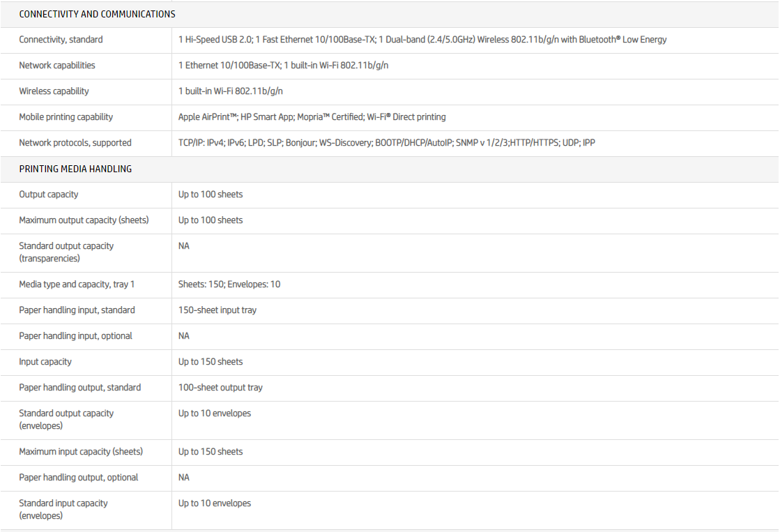Click the "Network capabilities" row label
The height and width of the screenshot is (532, 780).
tap(57, 66)
